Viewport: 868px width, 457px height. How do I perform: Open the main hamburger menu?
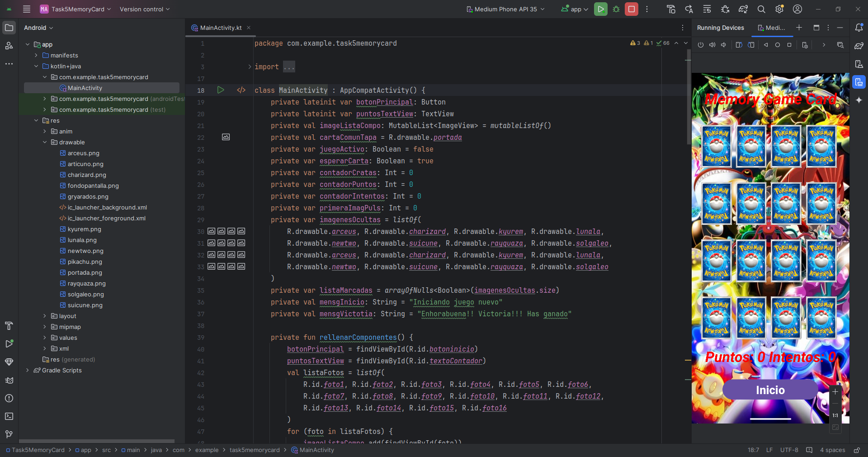click(x=27, y=9)
